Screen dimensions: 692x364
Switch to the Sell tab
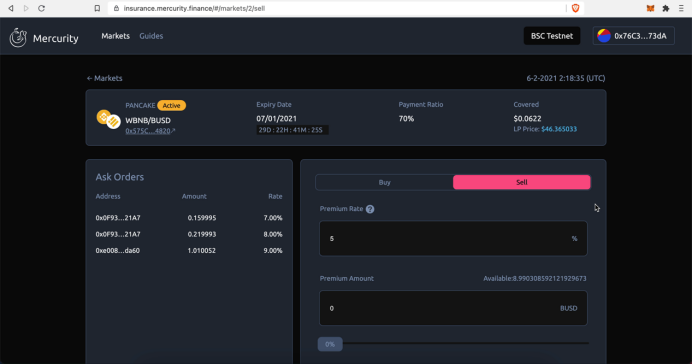522,182
